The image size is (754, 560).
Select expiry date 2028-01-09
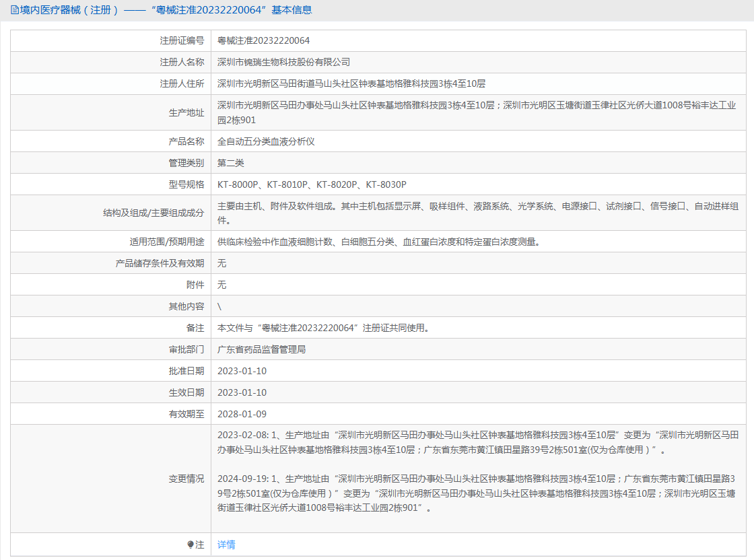pos(242,415)
